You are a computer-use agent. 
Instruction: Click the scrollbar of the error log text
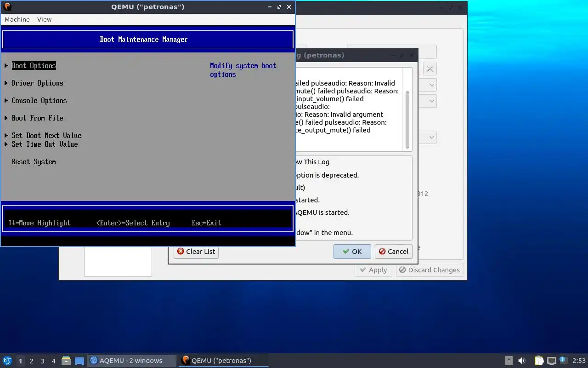point(407,119)
